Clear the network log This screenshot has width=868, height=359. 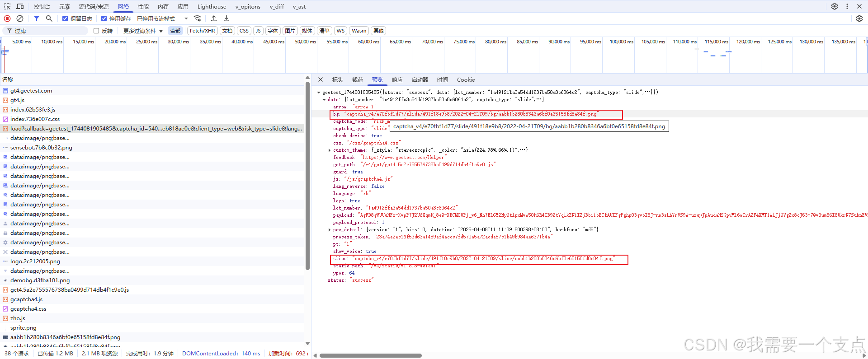point(20,19)
